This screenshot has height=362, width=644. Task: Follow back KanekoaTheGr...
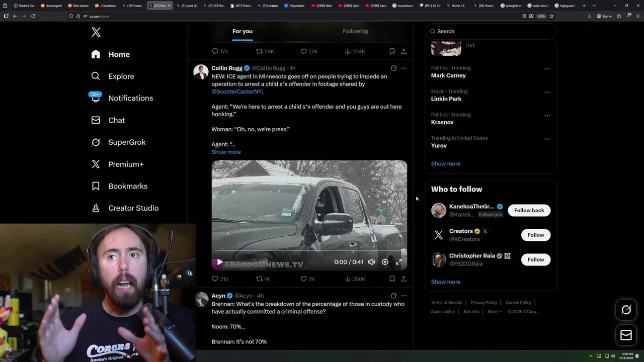point(529,210)
